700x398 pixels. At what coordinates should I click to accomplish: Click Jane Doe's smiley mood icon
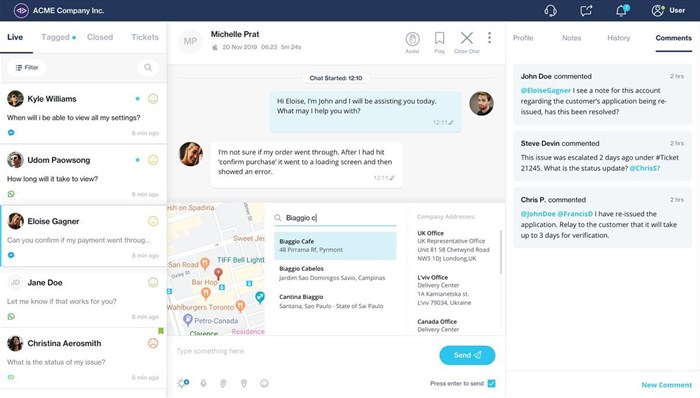click(x=153, y=282)
